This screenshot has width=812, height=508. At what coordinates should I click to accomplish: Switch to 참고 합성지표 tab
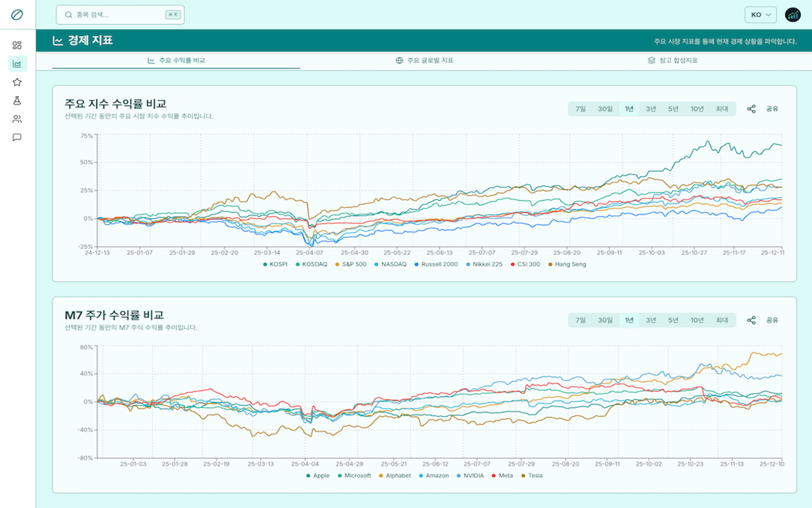(672, 60)
